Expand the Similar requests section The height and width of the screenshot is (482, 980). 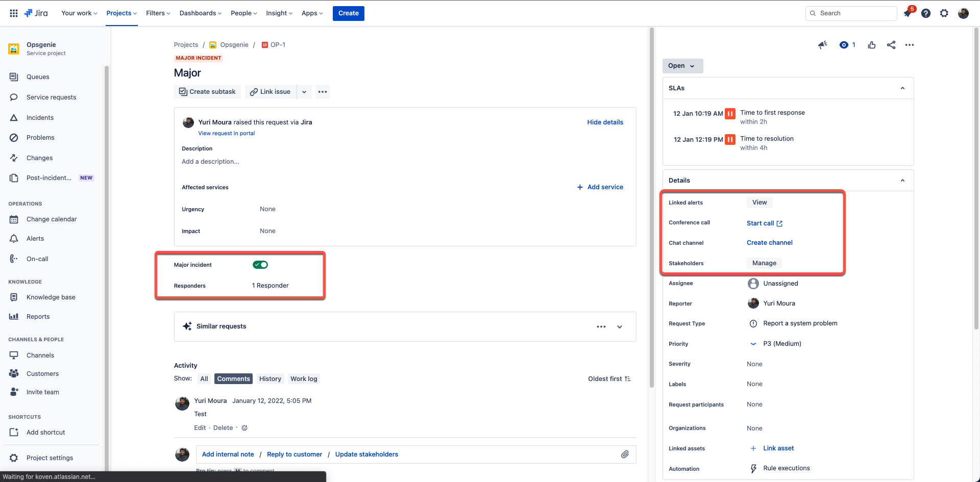click(619, 326)
